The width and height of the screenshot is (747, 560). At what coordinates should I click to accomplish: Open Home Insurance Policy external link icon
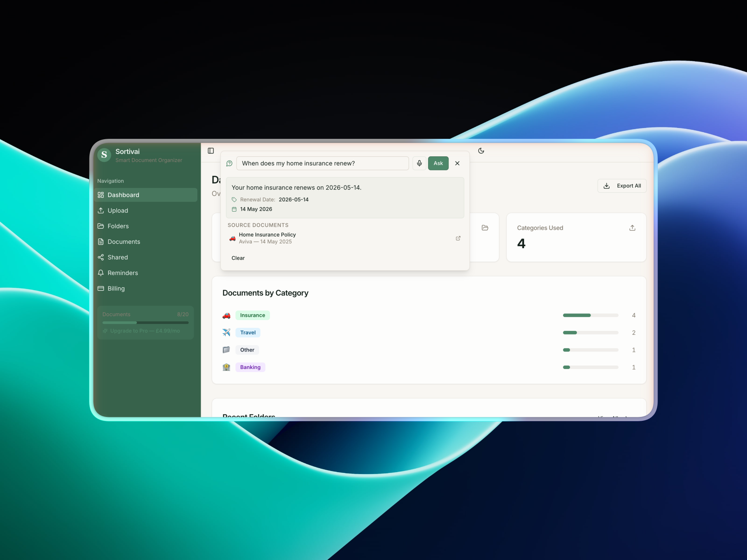pos(458,238)
